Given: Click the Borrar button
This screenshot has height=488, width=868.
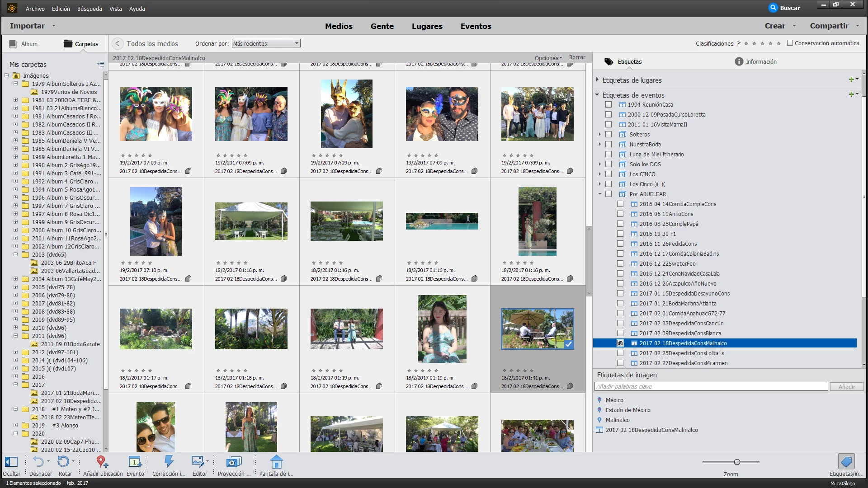Looking at the screenshot, I should [x=577, y=57].
